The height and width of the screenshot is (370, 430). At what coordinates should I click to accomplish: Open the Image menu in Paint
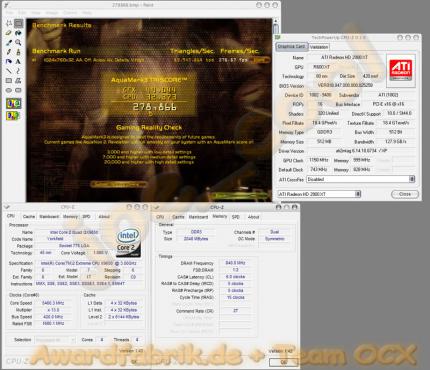(52, 13)
